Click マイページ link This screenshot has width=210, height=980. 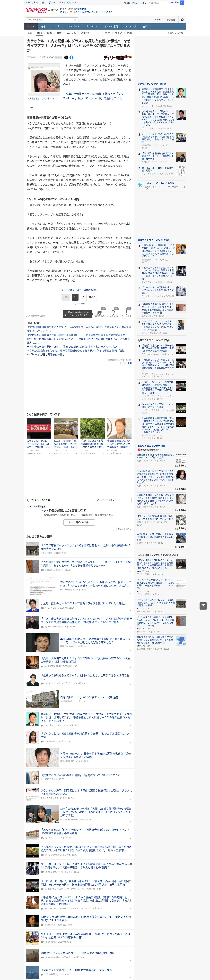click(157, 20)
